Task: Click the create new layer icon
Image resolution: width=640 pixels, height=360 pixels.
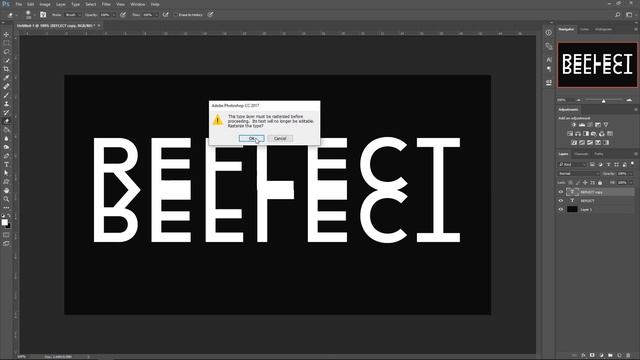Action: (x=619, y=356)
